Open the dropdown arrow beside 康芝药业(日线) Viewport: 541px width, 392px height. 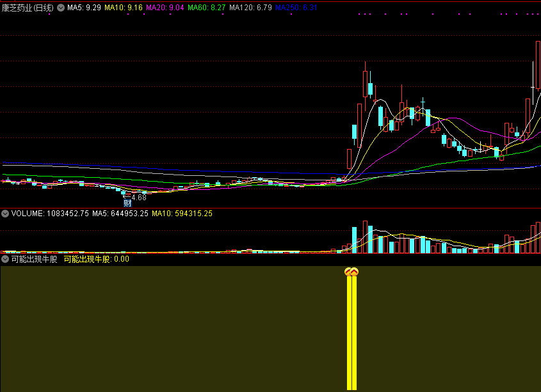[x=61, y=8]
